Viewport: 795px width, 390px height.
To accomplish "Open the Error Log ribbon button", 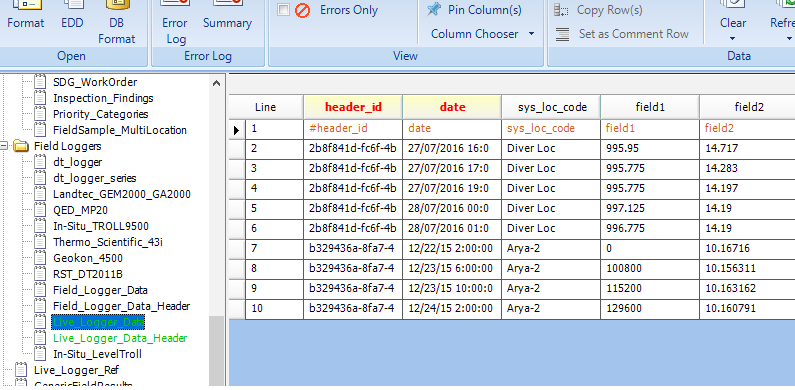I will click(175, 23).
